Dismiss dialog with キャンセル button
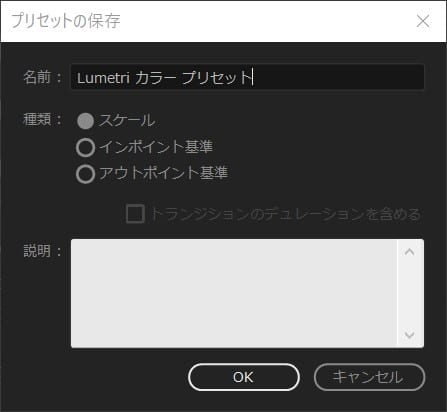Viewport: 447px width, 412px height. tap(369, 377)
